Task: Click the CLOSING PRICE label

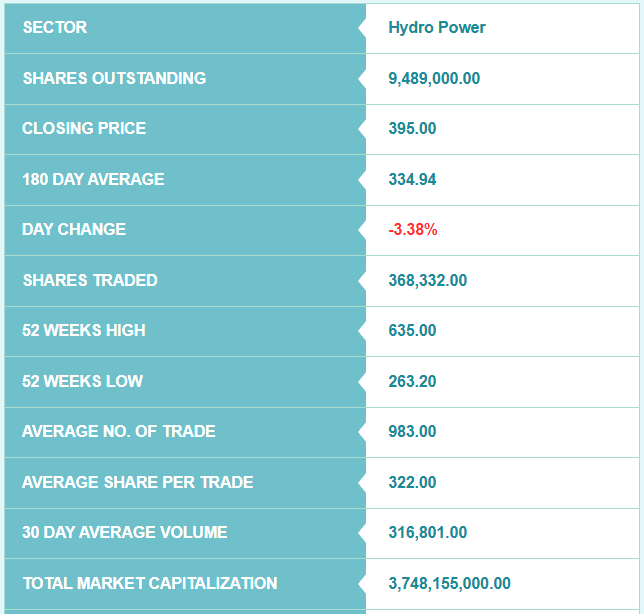Action: click(x=84, y=129)
